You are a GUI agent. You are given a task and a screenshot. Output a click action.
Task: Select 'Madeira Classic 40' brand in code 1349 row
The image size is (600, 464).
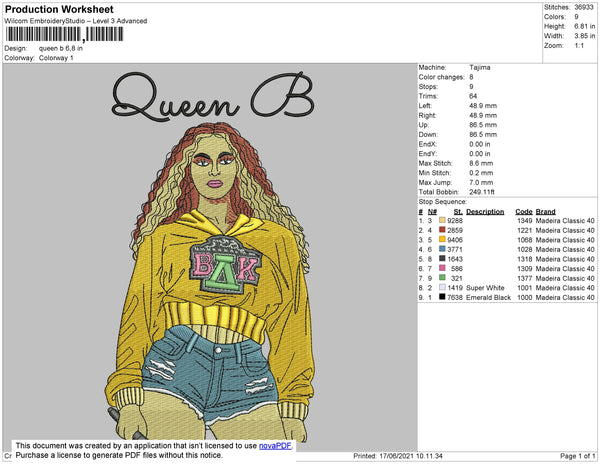565,221
